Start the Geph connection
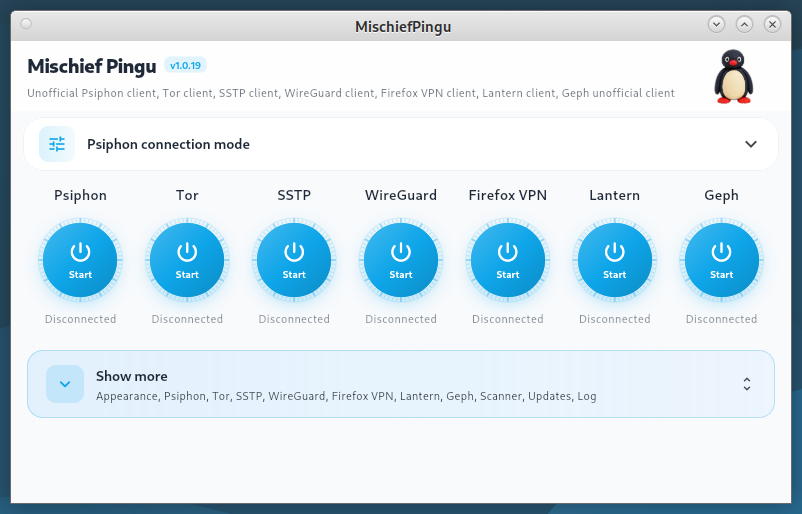Image resolution: width=802 pixels, height=514 pixels. click(722, 260)
